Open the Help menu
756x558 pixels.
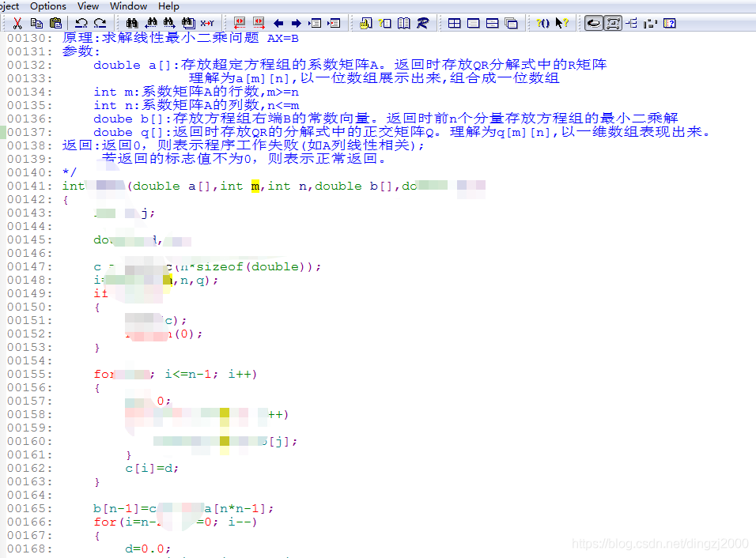168,6
